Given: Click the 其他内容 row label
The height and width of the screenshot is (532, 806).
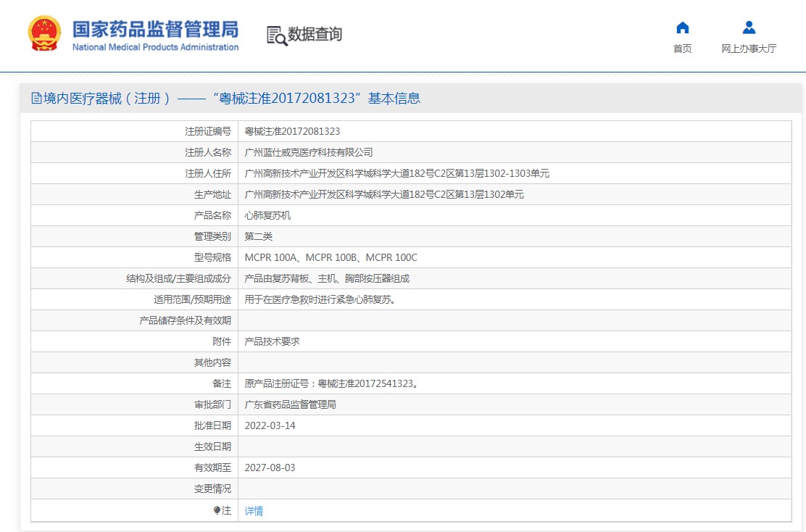Looking at the screenshot, I should tap(213, 363).
